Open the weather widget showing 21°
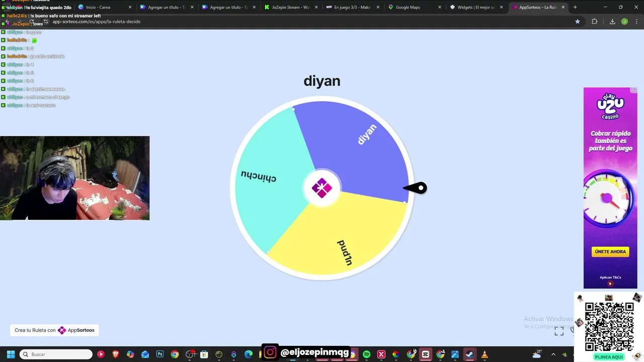 pos(536,354)
